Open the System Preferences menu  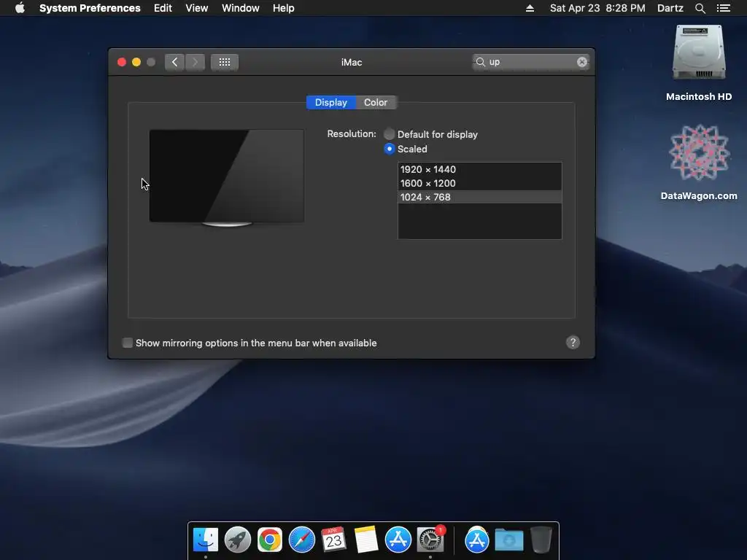(90, 8)
